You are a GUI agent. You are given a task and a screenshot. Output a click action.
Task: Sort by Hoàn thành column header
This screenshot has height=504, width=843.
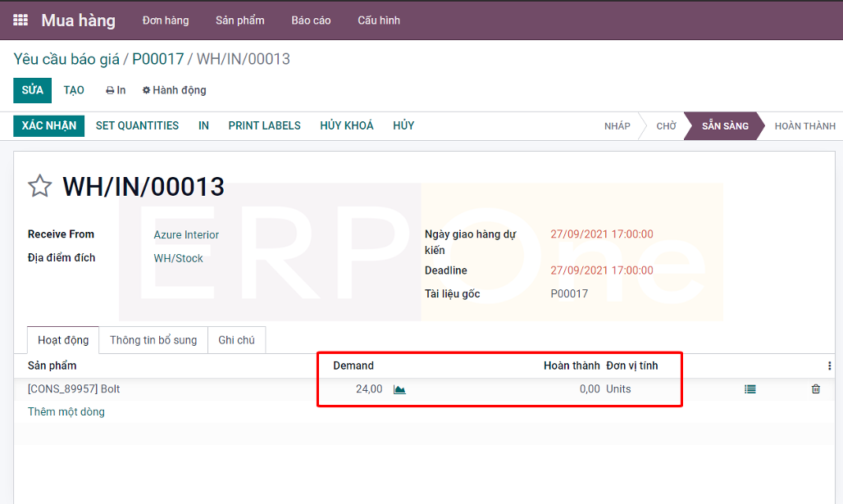pyautogui.click(x=572, y=366)
